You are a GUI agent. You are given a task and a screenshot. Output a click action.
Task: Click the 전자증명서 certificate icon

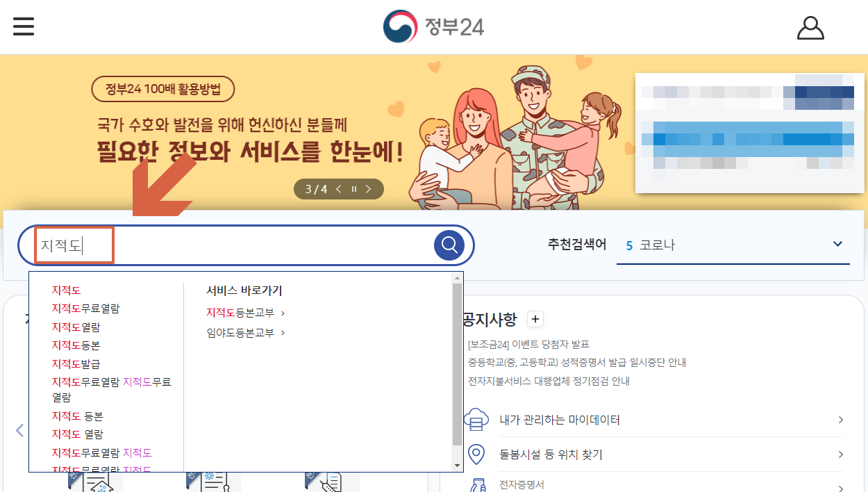(x=476, y=484)
